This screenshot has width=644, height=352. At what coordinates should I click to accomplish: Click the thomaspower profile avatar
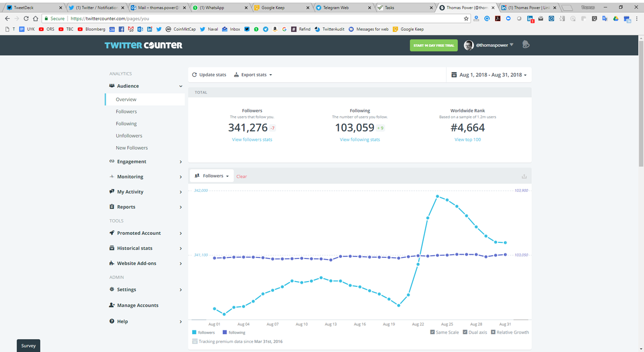tap(469, 45)
